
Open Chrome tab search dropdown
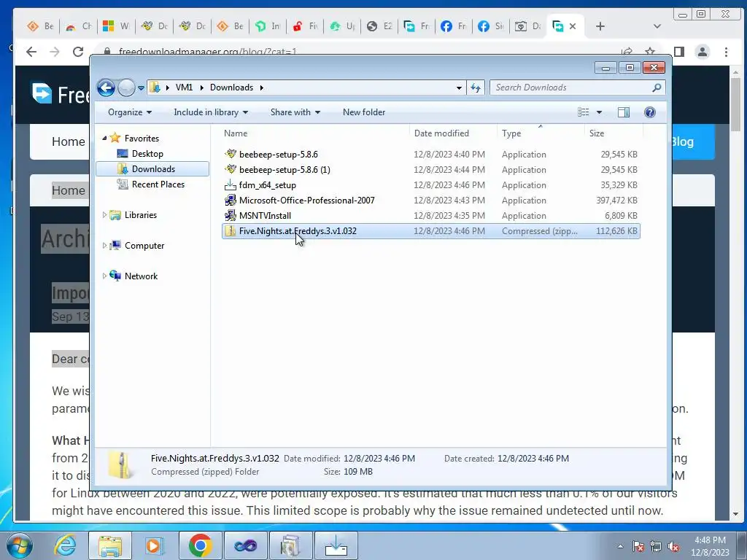(657, 26)
